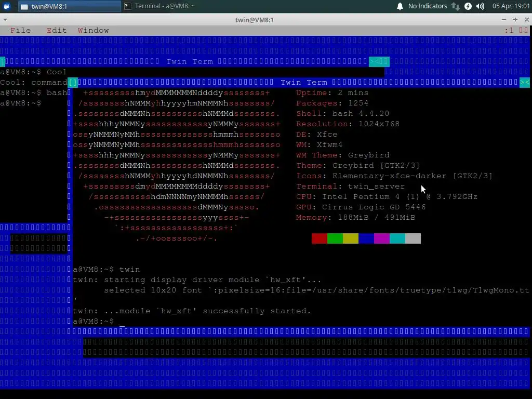This screenshot has height=399, width=532.
Task: Click the 'GPU: Cirrus Logic GD 5446' line
Action: 361,207
